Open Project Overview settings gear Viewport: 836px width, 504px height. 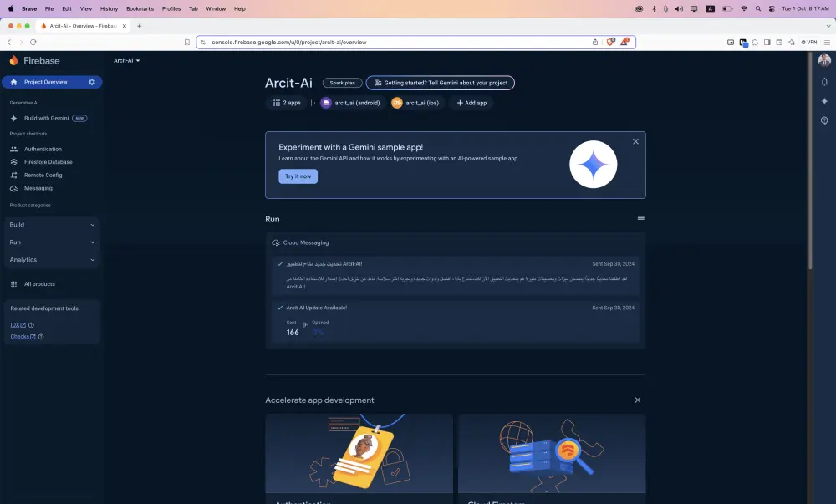[92, 81]
